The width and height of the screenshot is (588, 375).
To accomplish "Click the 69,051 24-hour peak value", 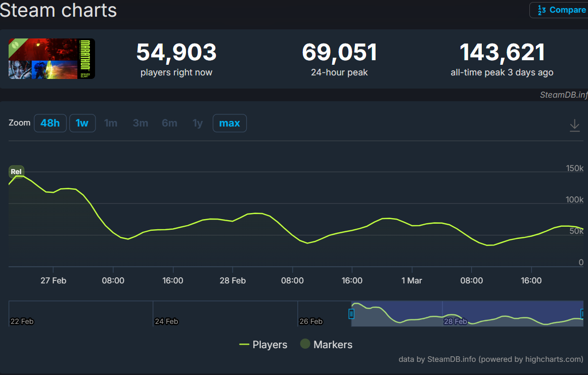I will (339, 52).
